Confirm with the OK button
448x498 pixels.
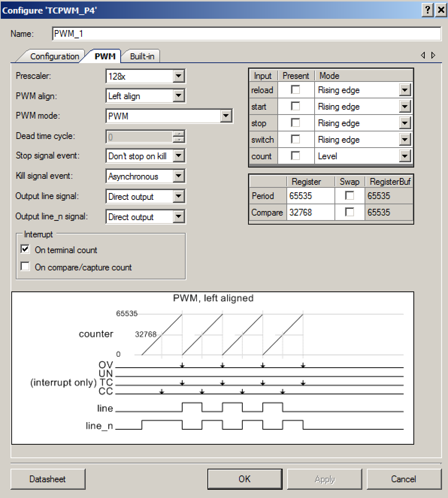(x=245, y=479)
